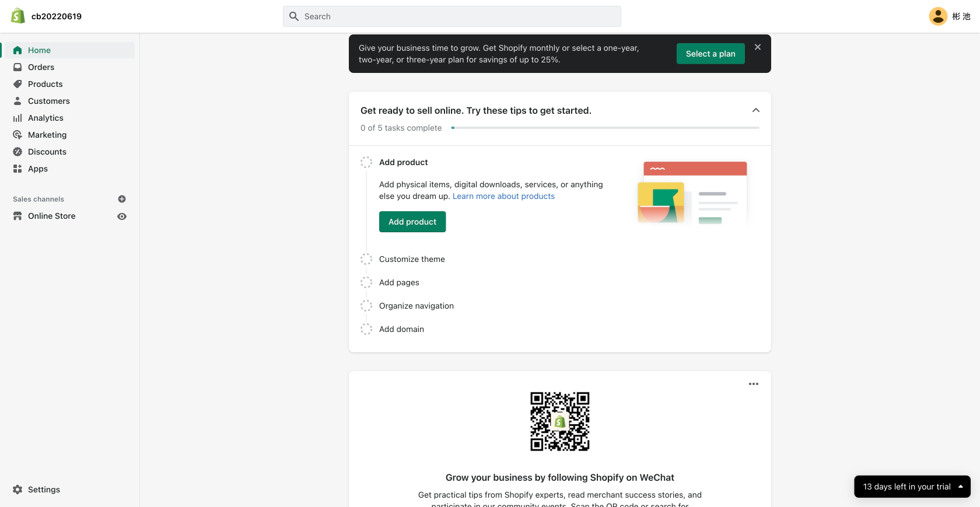Click the user avatar icon

click(938, 16)
